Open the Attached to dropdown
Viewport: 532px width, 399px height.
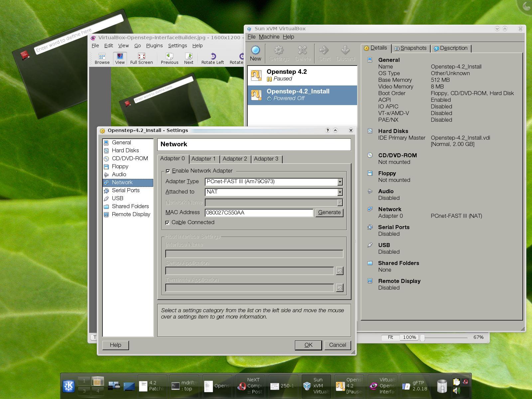(x=339, y=192)
